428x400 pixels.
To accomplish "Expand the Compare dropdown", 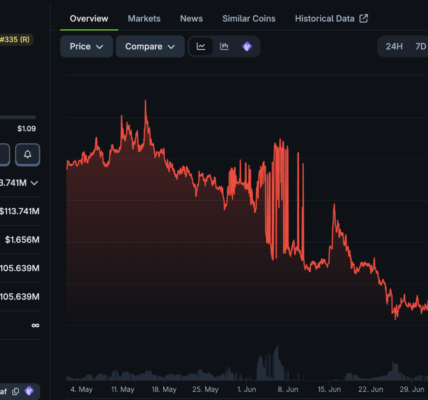I will pyautogui.click(x=150, y=46).
